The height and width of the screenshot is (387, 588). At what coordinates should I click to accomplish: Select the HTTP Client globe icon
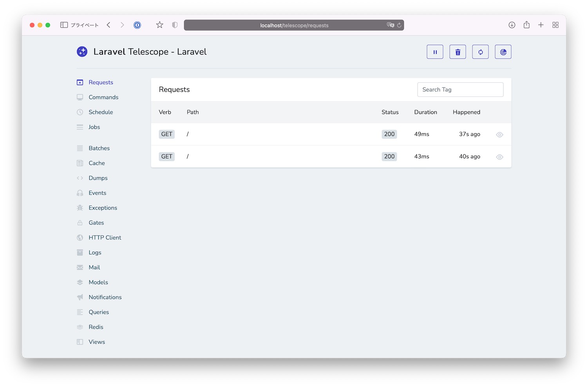tap(80, 238)
